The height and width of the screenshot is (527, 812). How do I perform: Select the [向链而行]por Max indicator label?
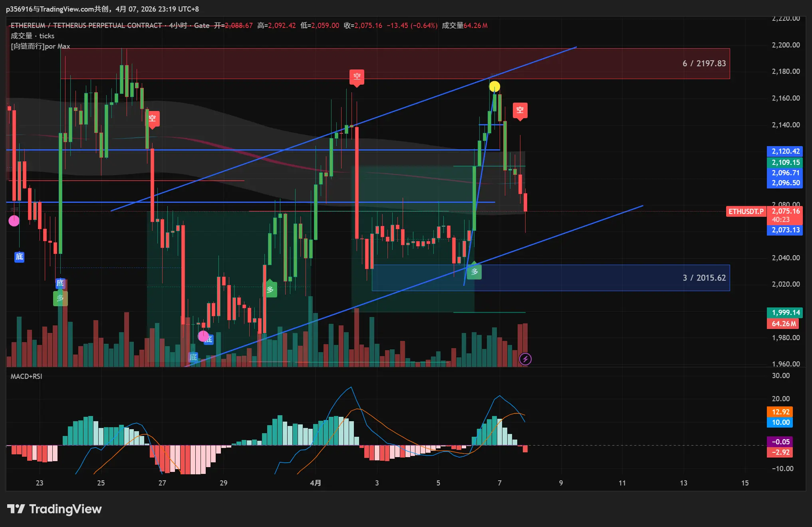click(40, 46)
